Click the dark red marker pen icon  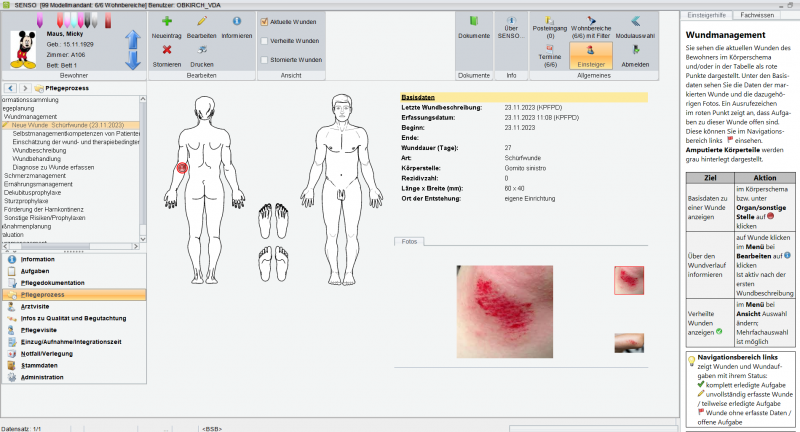(x=108, y=20)
